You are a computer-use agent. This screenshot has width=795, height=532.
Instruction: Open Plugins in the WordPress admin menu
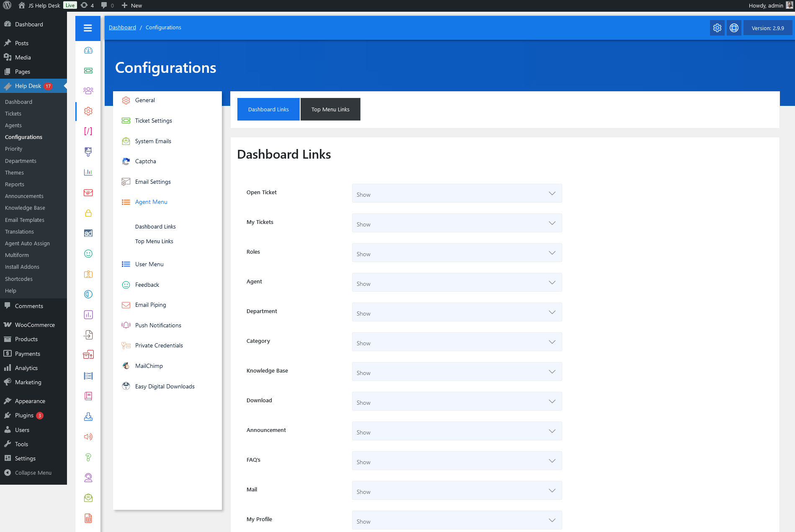pos(24,415)
